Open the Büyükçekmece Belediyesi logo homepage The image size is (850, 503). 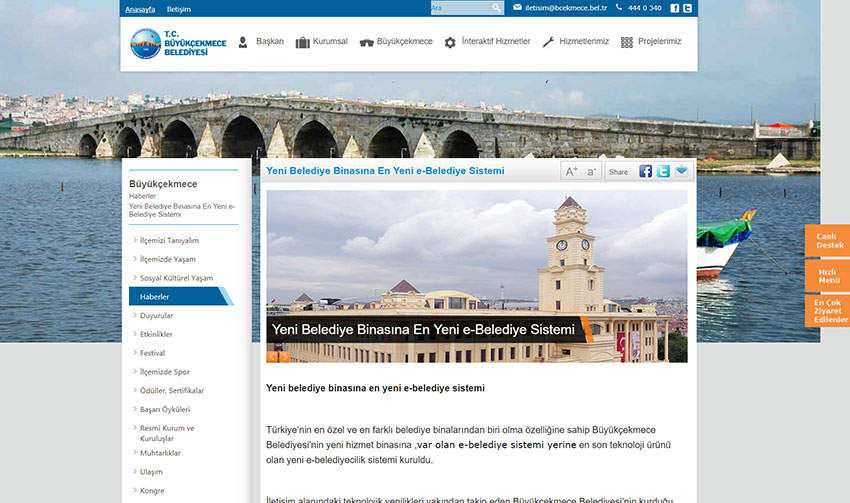[178, 43]
